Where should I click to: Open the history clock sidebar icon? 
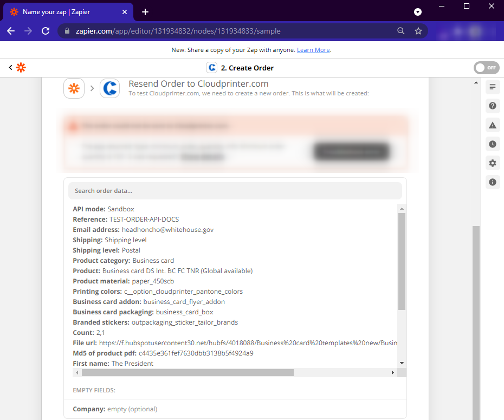point(493,144)
